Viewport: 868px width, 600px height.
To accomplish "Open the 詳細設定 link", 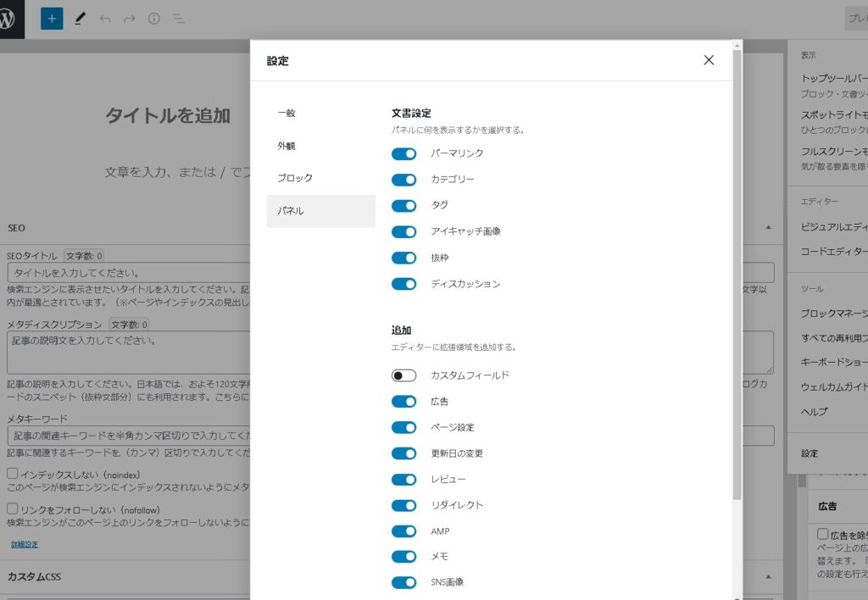I will [25, 544].
